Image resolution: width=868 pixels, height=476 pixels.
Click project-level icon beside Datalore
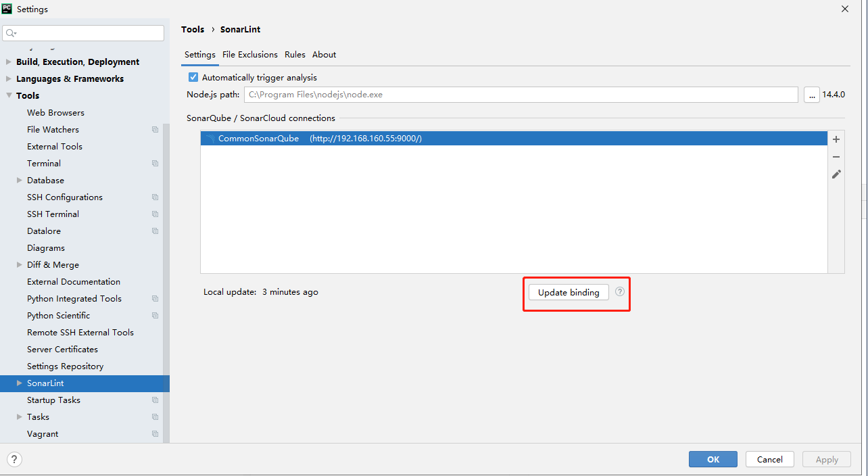pyautogui.click(x=155, y=231)
